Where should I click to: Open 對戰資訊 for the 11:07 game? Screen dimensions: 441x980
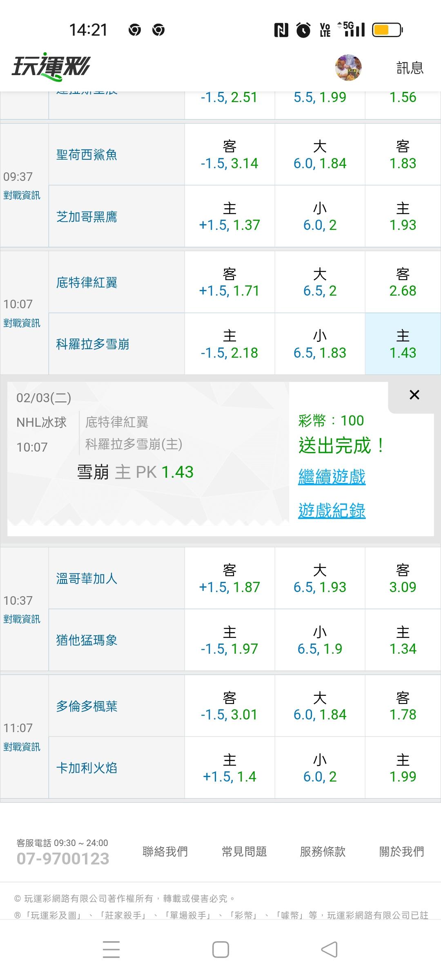(x=22, y=747)
